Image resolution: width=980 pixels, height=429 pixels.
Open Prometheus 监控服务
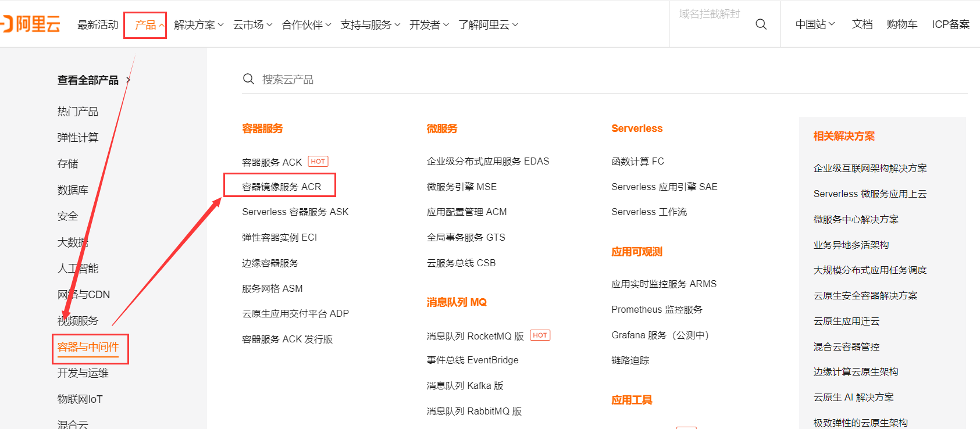click(x=657, y=310)
